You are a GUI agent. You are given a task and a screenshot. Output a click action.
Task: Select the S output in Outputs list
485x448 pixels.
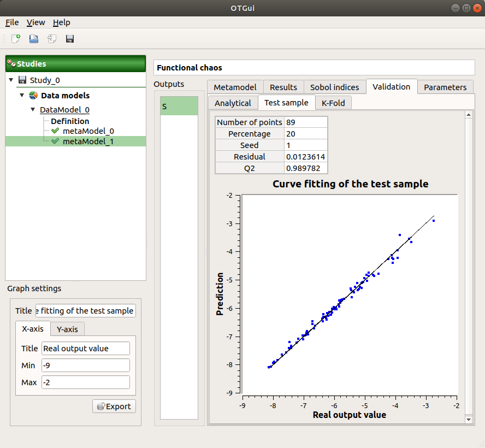[179, 106]
